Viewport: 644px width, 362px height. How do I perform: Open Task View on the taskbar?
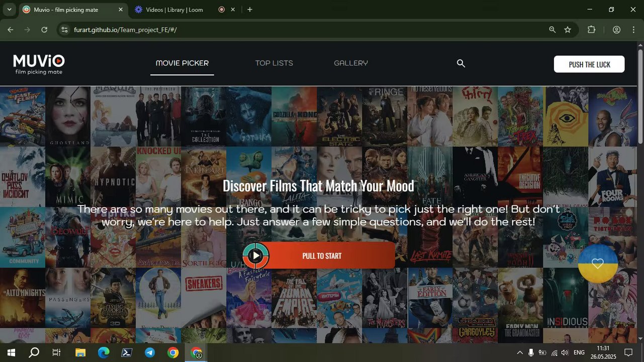coord(56,353)
